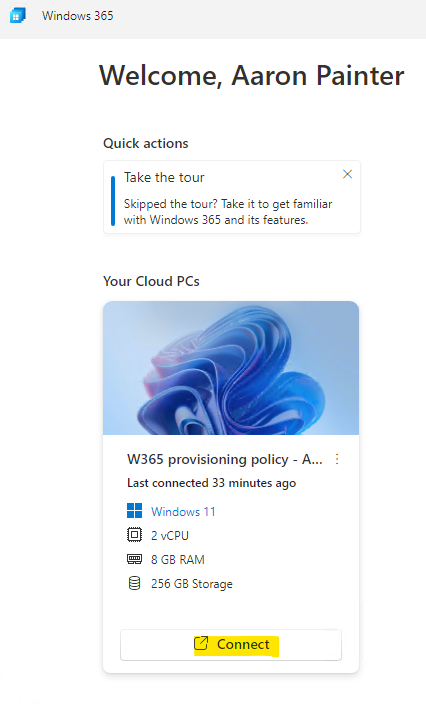Click the Take the tour title
The height and width of the screenshot is (704, 426).
tap(164, 177)
